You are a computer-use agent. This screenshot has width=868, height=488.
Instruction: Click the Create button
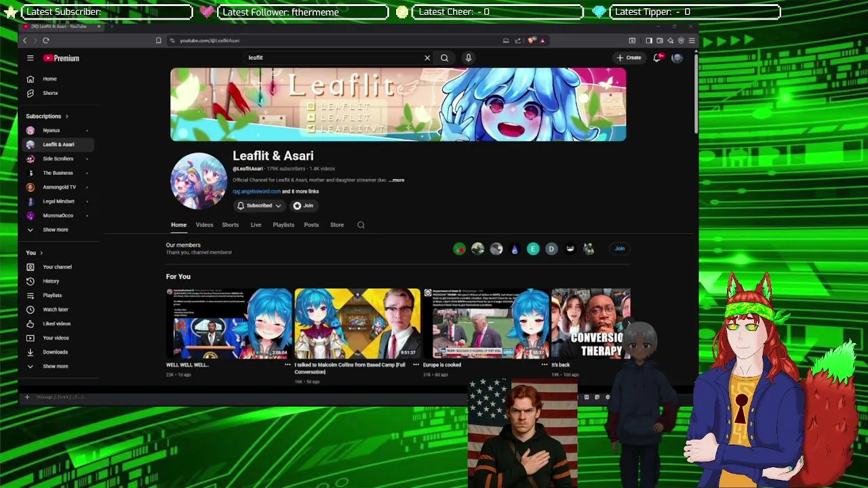tap(629, 58)
